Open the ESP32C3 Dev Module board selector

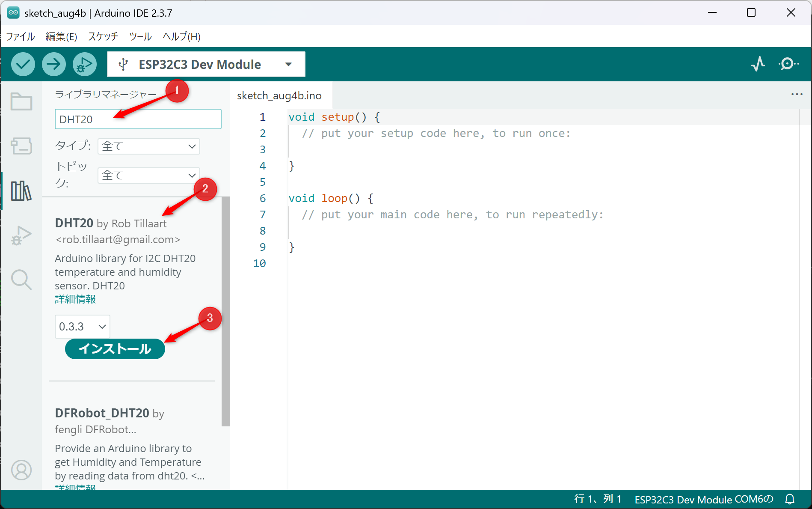pos(206,65)
